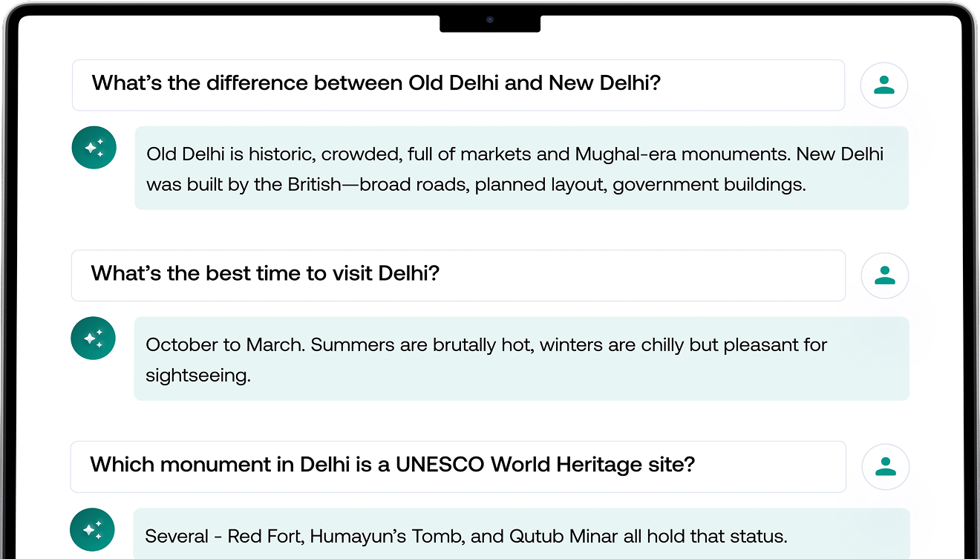Click the AI sparkle icon beside the Old Delhi answer
This screenshot has height=559, width=980.
point(94,148)
